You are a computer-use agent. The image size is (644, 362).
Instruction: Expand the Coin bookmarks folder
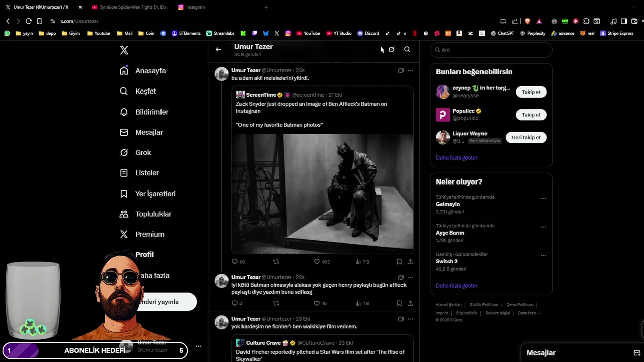pyautogui.click(x=146, y=33)
